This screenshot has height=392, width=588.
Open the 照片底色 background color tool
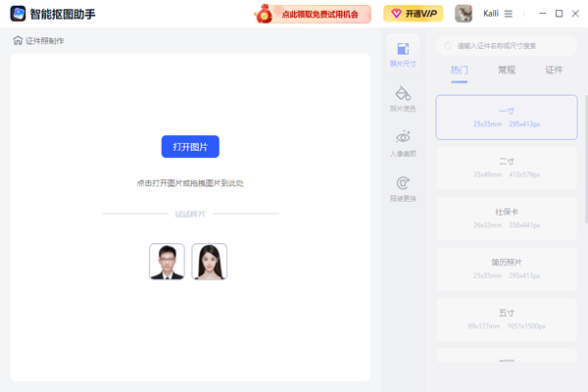coord(403,98)
